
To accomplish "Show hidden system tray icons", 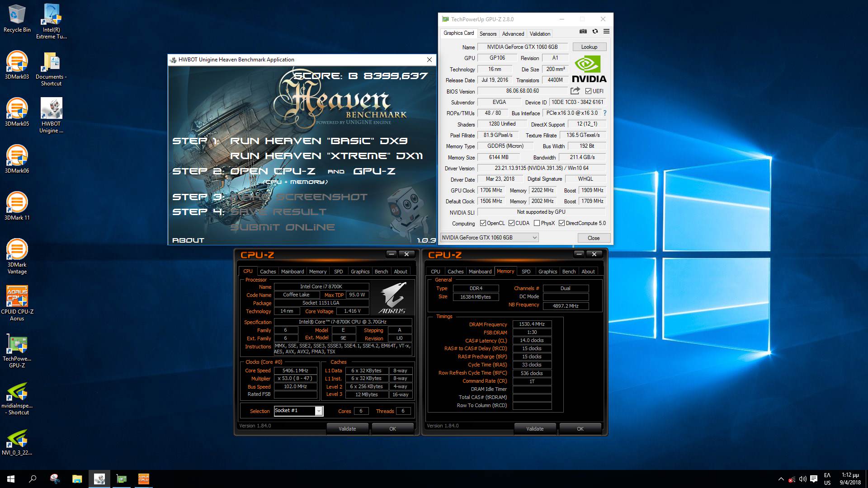I will pos(781,479).
